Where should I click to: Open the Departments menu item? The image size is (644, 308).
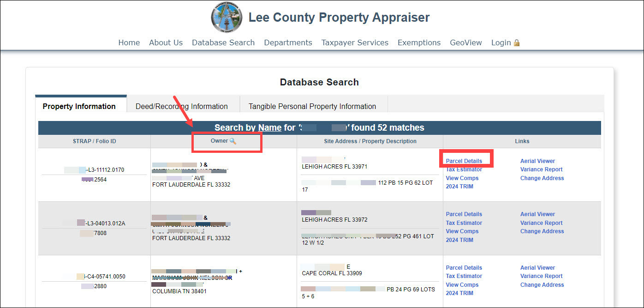pos(288,42)
